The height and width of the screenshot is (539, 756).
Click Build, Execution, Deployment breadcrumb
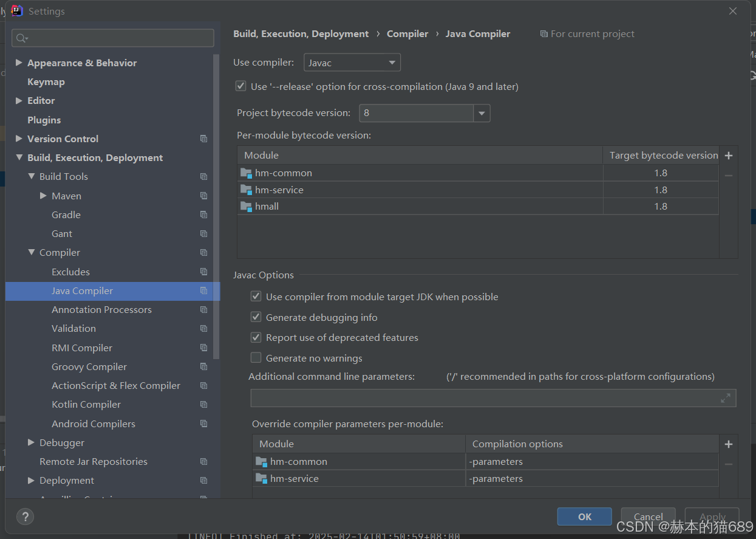[x=301, y=34]
